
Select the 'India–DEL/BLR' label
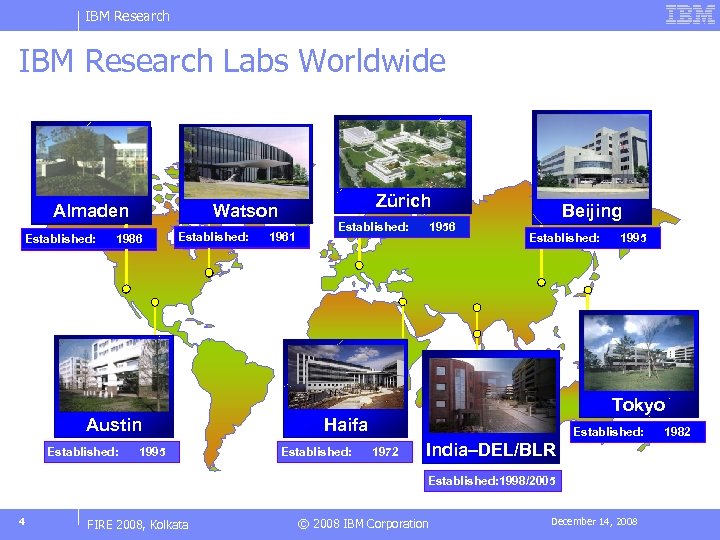point(491,450)
